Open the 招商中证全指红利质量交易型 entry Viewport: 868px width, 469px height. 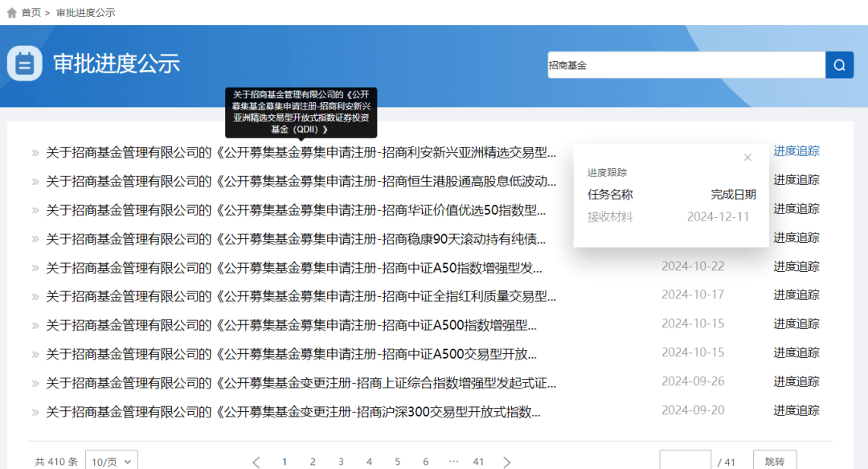tap(301, 297)
